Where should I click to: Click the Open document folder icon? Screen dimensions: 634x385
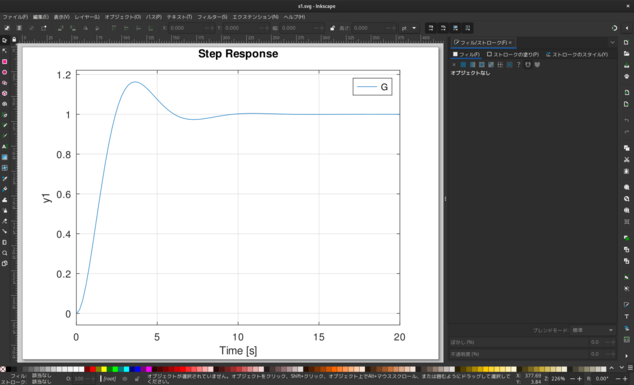coord(626,53)
